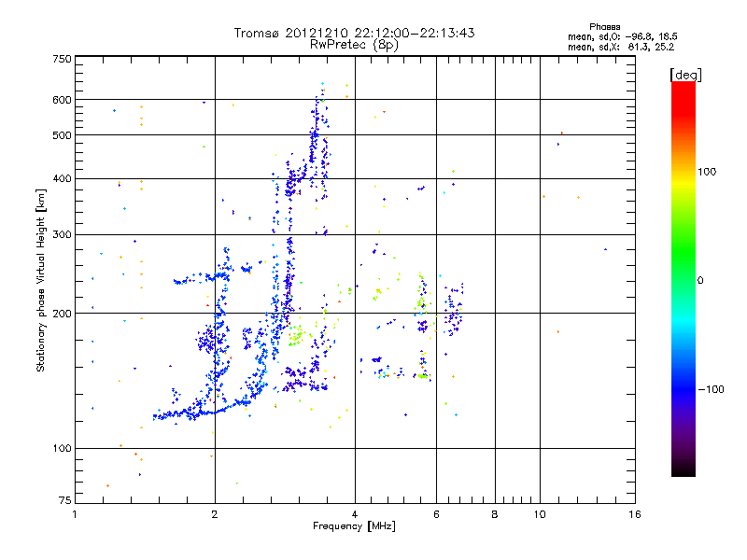747x560 pixels.
Task: Select the 'mean, sd,X: 81.3, 25.2' line
Action: pyautogui.click(x=621, y=47)
